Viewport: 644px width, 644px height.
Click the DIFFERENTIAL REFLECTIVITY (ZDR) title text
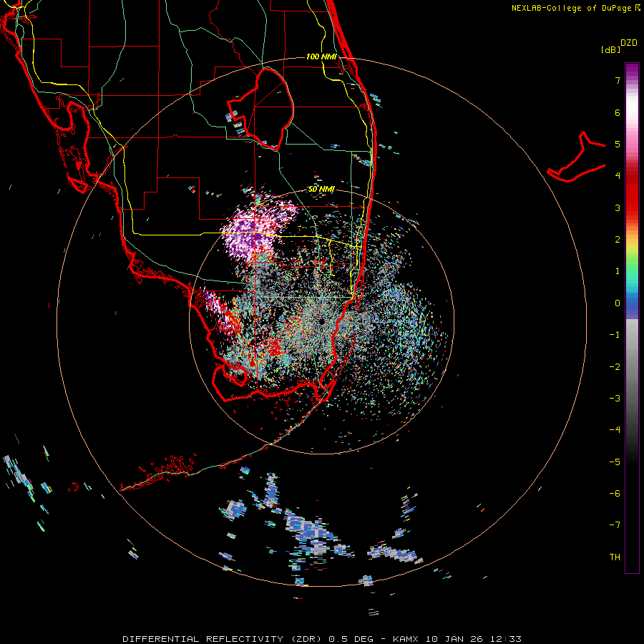coord(224,639)
